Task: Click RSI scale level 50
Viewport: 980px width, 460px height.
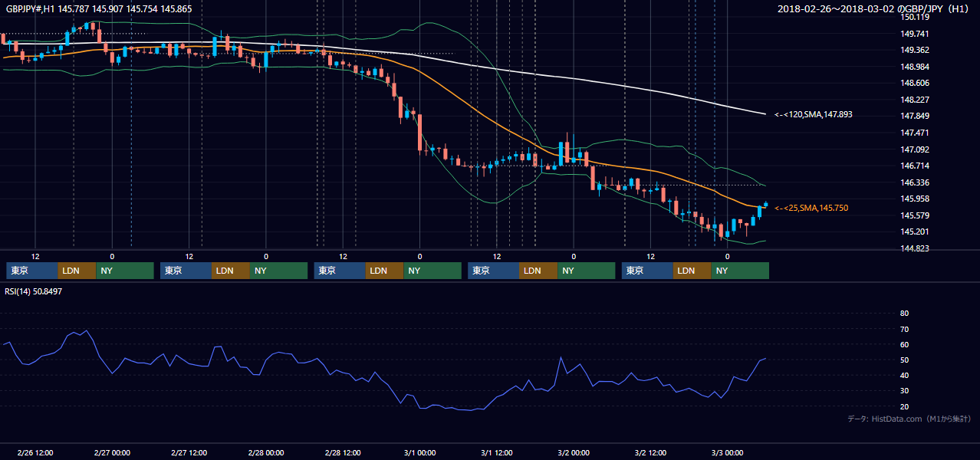Action: pyautogui.click(x=904, y=360)
